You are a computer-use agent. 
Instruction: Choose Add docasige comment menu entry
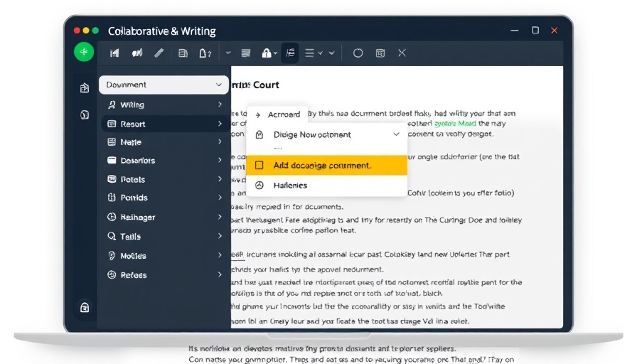click(326, 166)
